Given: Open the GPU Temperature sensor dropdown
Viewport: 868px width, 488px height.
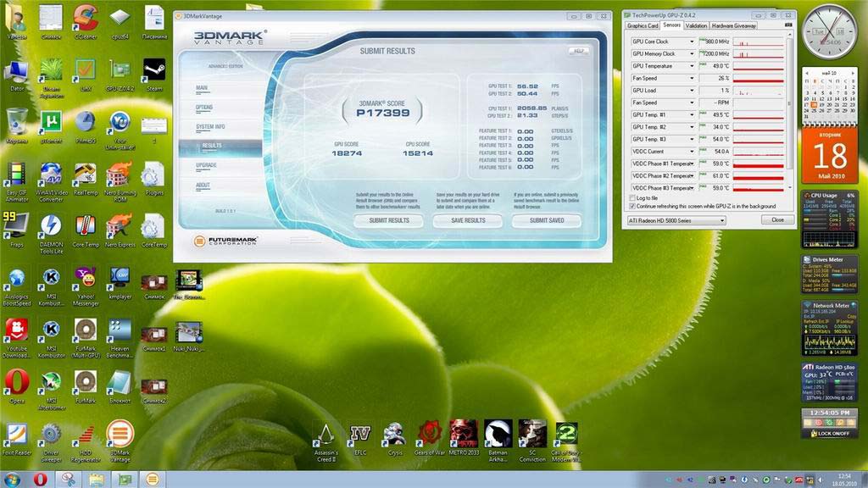Looking at the screenshot, I should tap(692, 66).
